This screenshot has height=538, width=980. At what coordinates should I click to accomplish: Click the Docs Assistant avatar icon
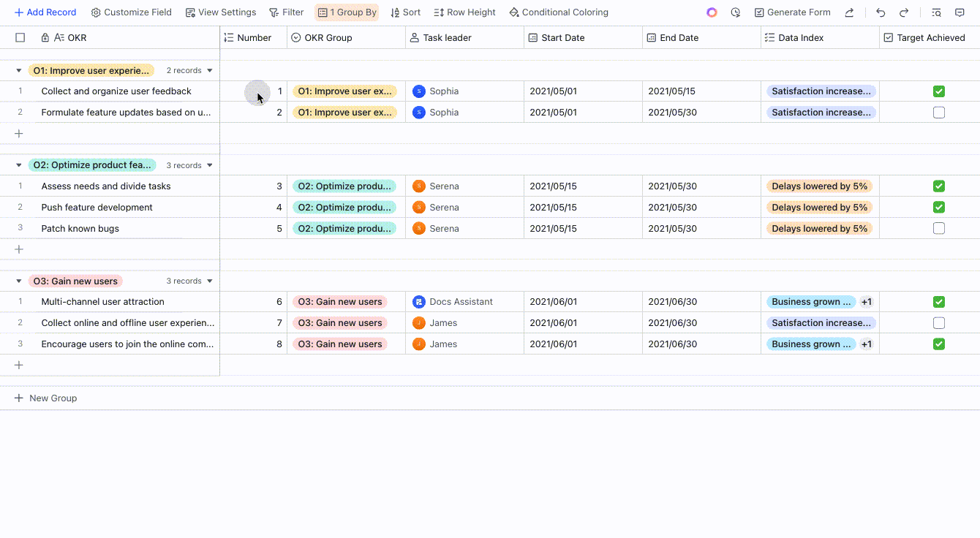(x=419, y=302)
